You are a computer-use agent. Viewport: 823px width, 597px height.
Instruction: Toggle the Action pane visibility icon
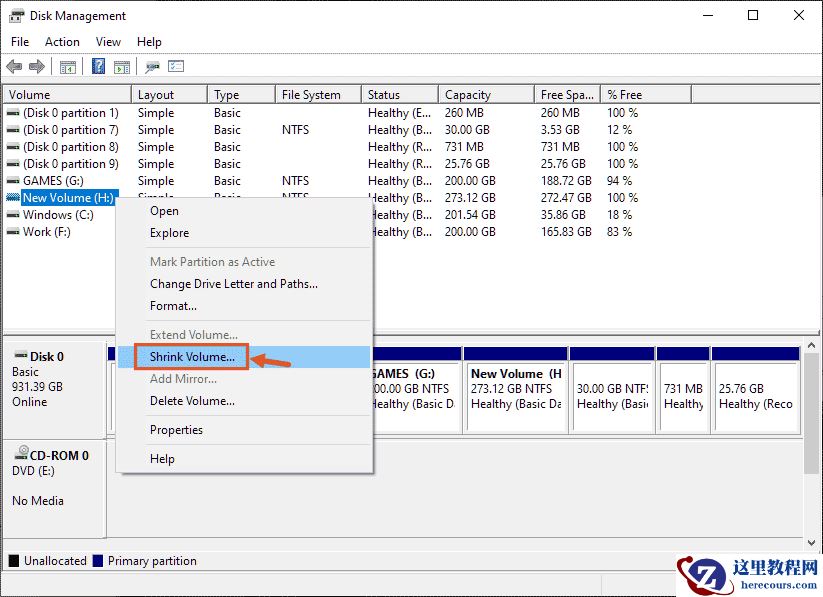tap(122, 66)
